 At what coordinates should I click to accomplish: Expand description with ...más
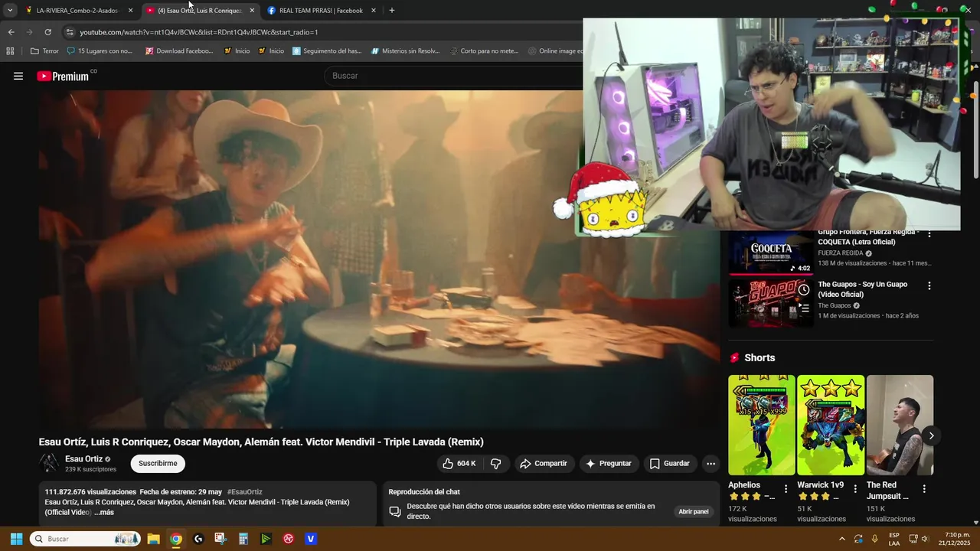point(104,512)
